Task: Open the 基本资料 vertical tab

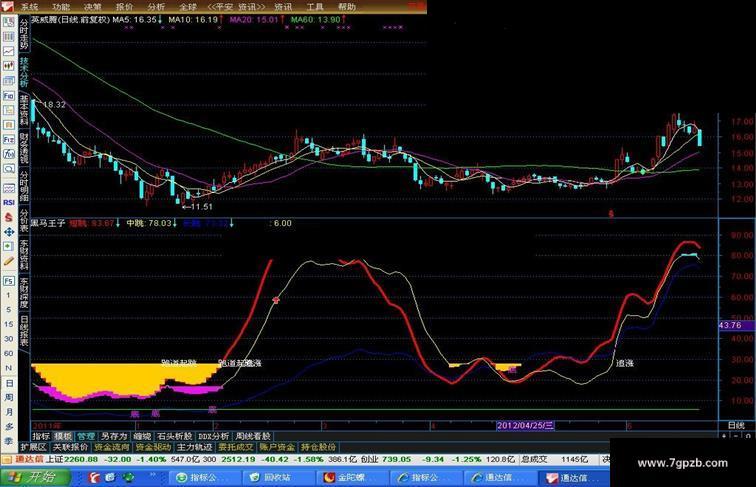Action: (x=24, y=110)
